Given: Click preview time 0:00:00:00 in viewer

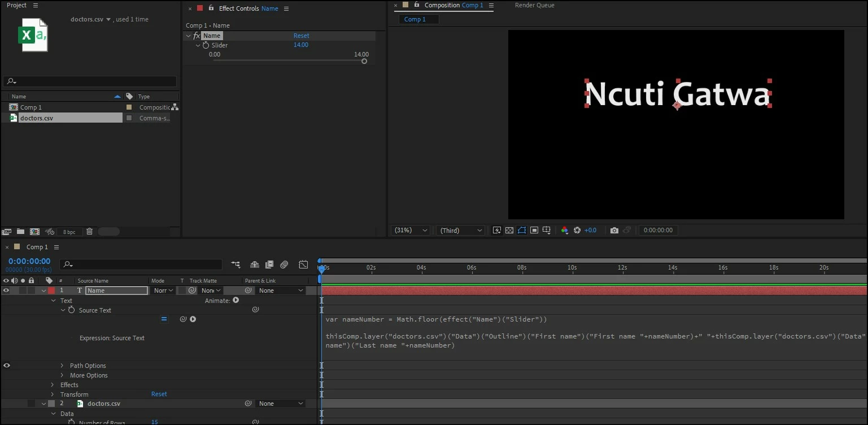Looking at the screenshot, I should [658, 231].
